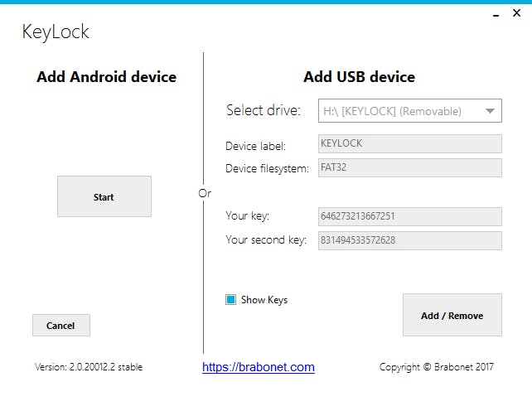This screenshot has height=411, width=532.
Task: Open the Select drive combo box
Action: click(401, 110)
